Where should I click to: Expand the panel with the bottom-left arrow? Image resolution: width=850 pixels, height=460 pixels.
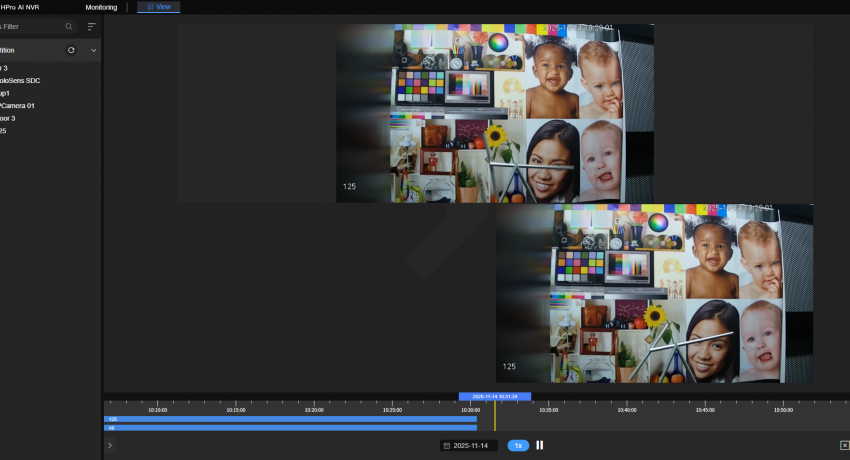pos(110,445)
